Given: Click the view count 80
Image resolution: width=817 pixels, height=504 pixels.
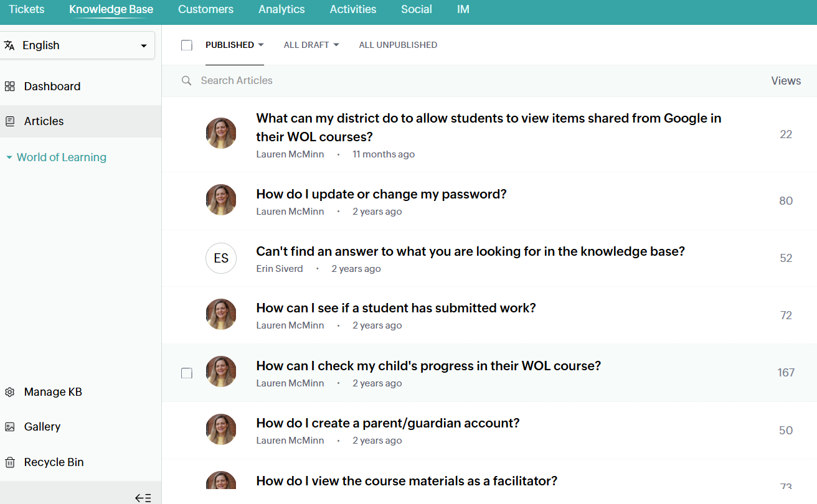Looking at the screenshot, I should point(786,201).
